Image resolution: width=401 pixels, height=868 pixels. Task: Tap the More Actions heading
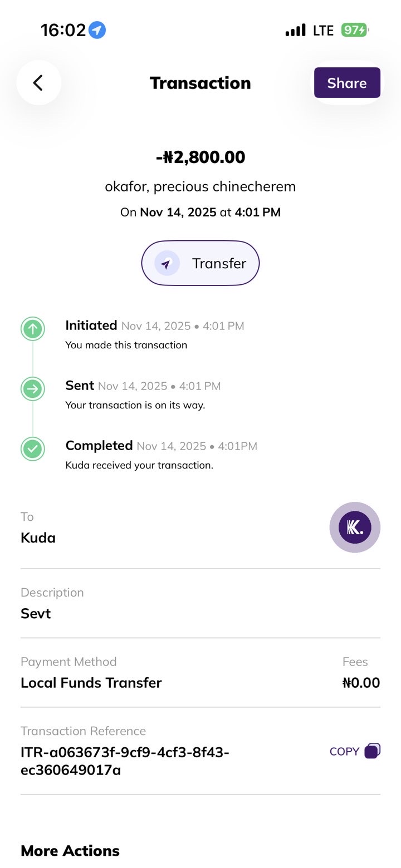click(x=70, y=851)
